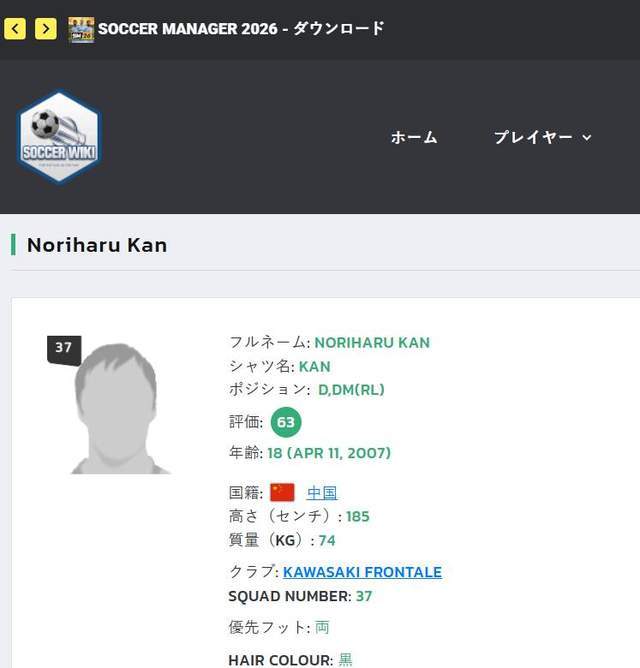Click the full name value NORIHARU KAN

(372, 342)
